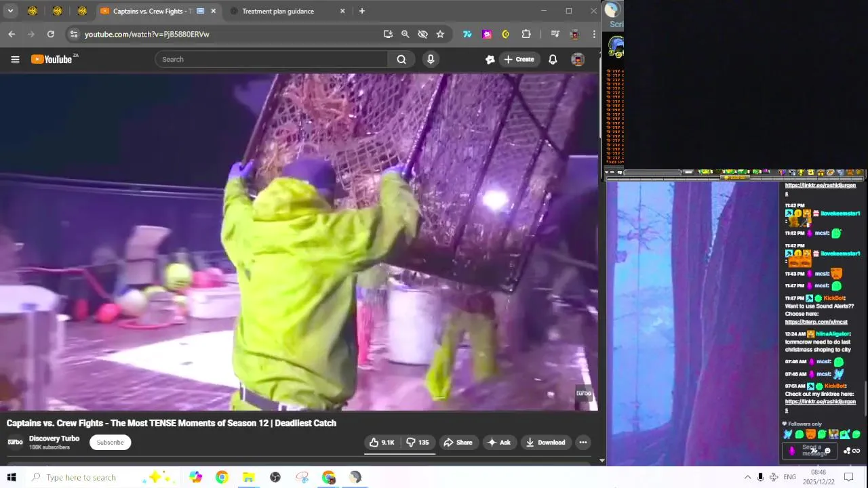
Task: Open the Create menu on YouTube
Action: (x=519, y=60)
